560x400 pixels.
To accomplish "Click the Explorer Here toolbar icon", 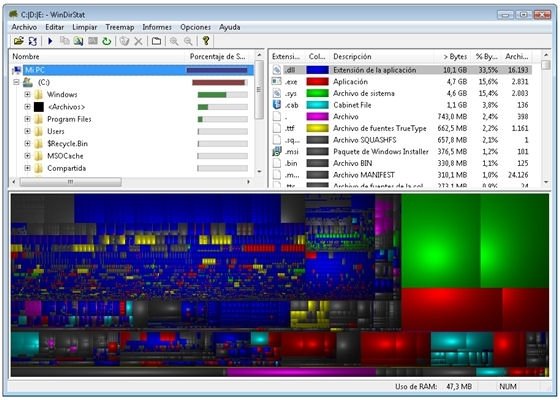I will pos(78,41).
